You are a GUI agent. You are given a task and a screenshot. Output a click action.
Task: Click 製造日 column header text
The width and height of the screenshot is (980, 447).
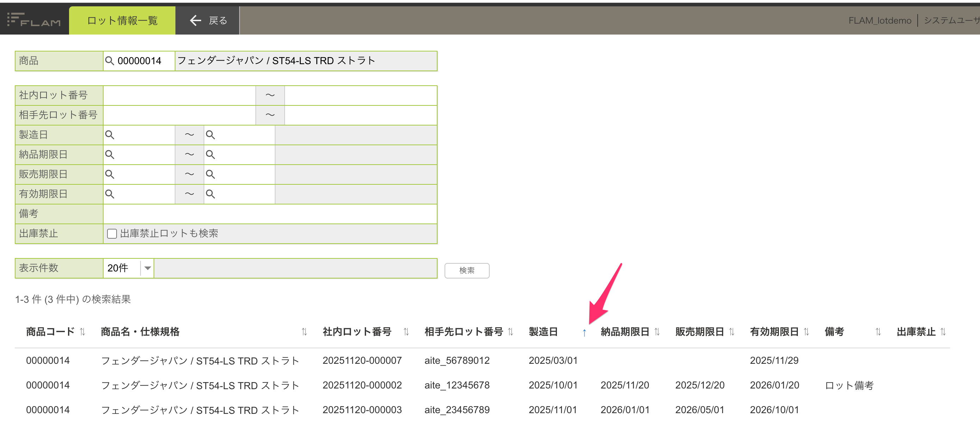(543, 332)
